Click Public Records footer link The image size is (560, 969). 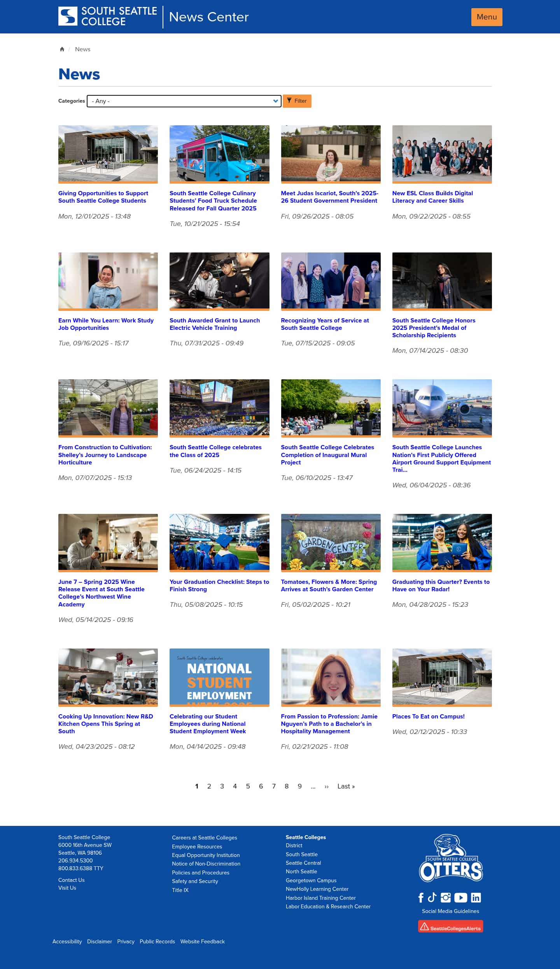point(157,941)
